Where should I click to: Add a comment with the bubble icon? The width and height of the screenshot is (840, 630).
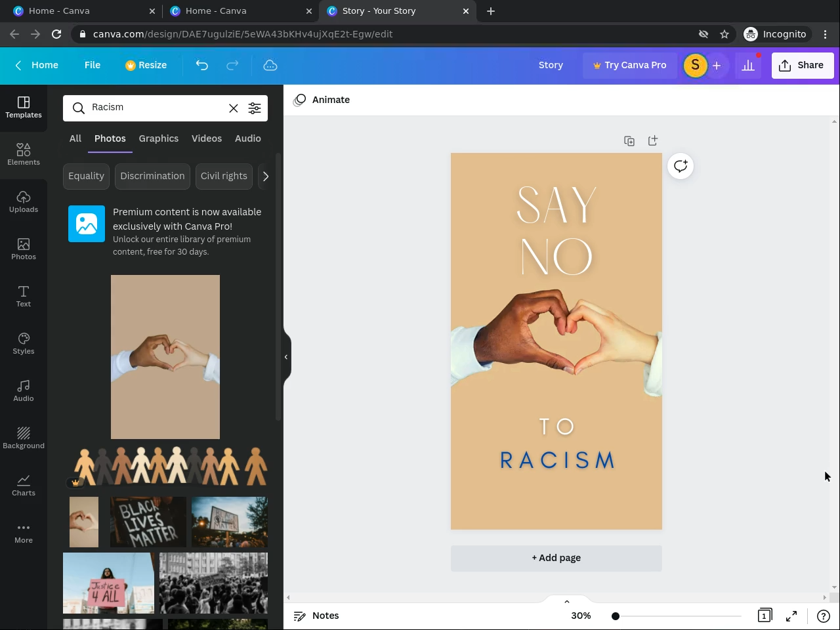[681, 166]
